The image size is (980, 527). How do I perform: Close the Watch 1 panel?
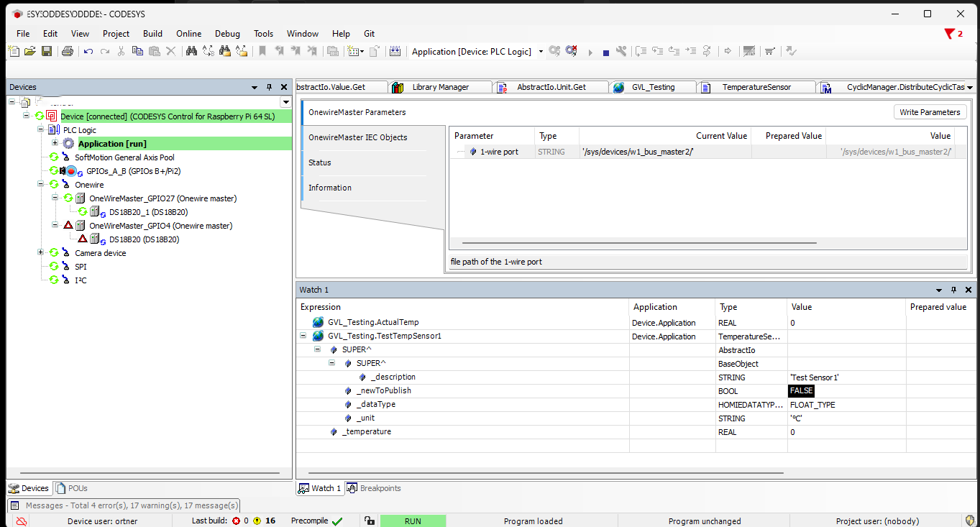point(968,290)
